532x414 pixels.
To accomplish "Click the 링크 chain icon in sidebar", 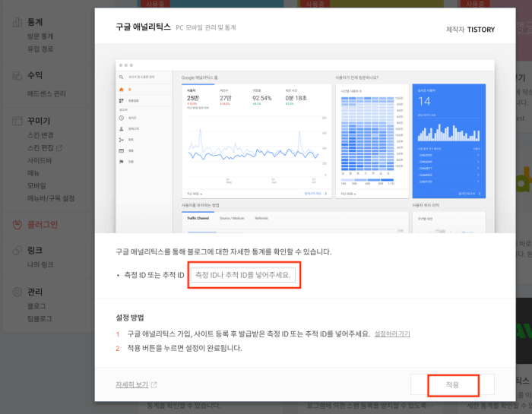I will (x=17, y=250).
